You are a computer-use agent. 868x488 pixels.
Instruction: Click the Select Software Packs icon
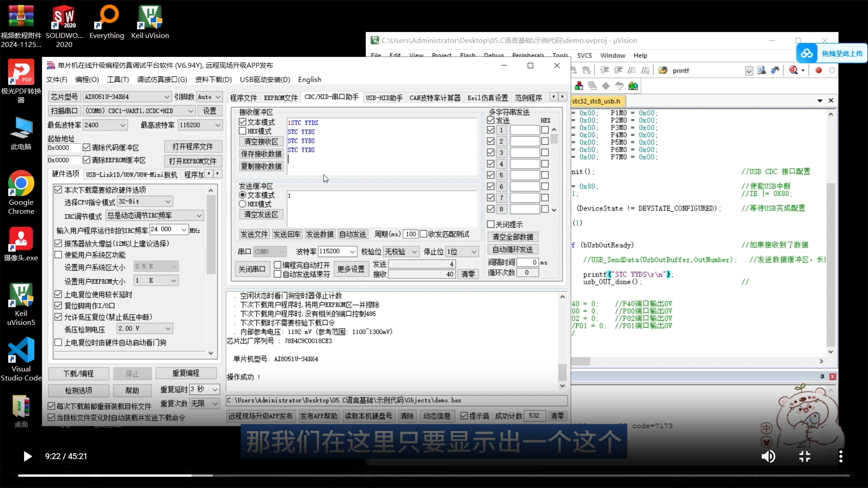click(619, 86)
